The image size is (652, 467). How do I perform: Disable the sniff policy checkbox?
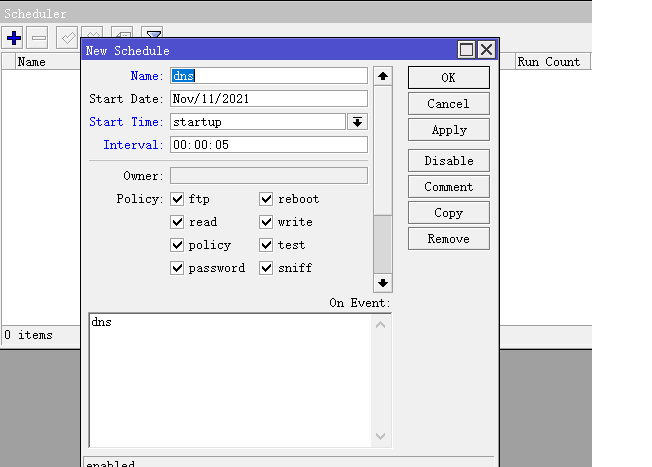267,268
